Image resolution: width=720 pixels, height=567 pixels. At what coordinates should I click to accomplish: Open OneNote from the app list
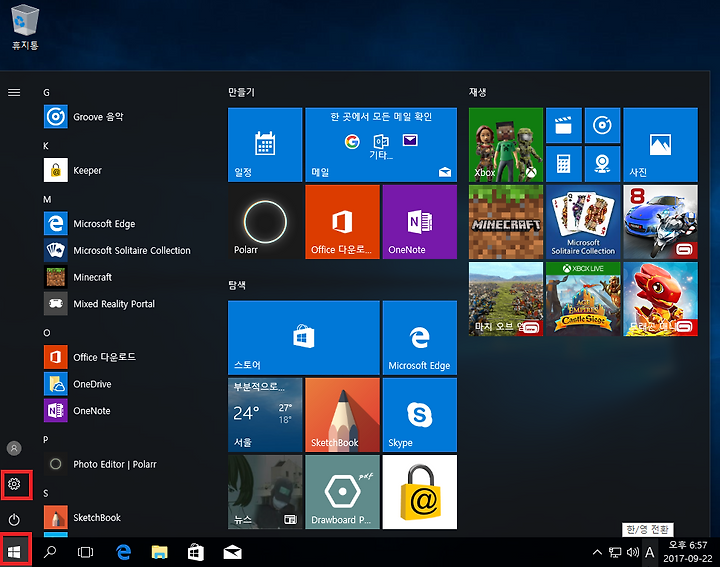[x=124, y=410]
